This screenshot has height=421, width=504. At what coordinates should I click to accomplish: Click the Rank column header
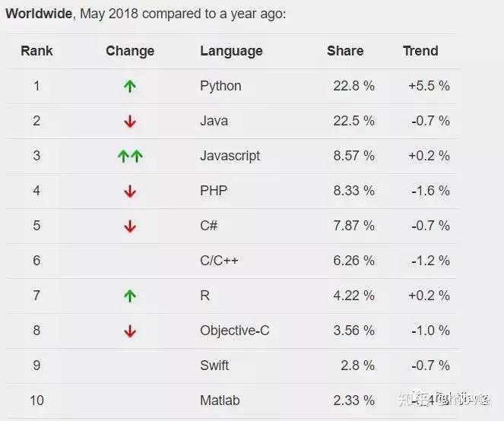36,51
